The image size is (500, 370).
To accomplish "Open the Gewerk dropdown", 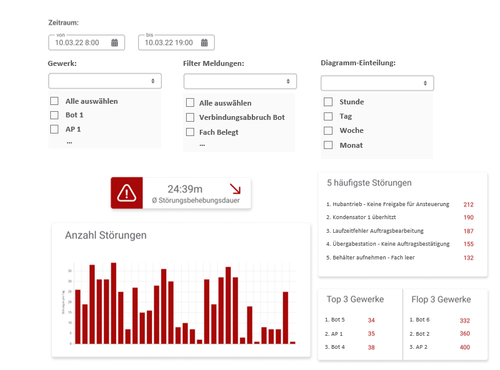I will point(105,81).
